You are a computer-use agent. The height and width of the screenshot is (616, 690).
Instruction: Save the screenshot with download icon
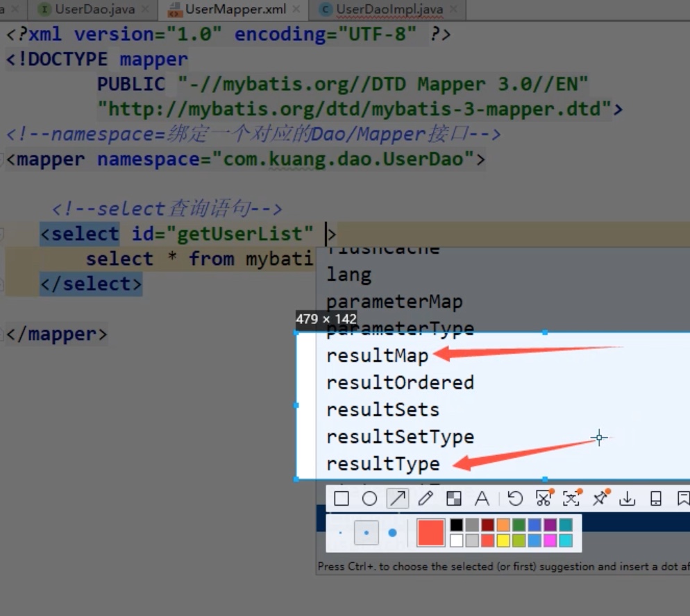click(x=628, y=498)
